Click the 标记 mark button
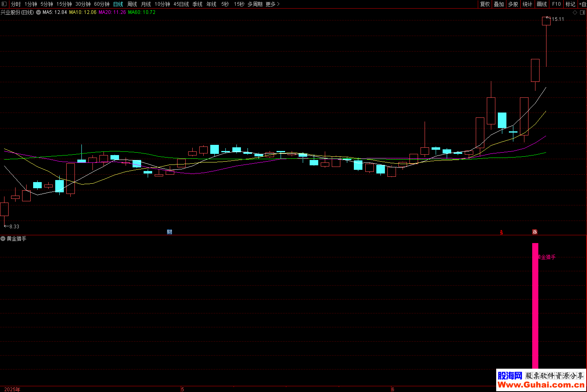This screenshot has height=392, width=587. 571,4
